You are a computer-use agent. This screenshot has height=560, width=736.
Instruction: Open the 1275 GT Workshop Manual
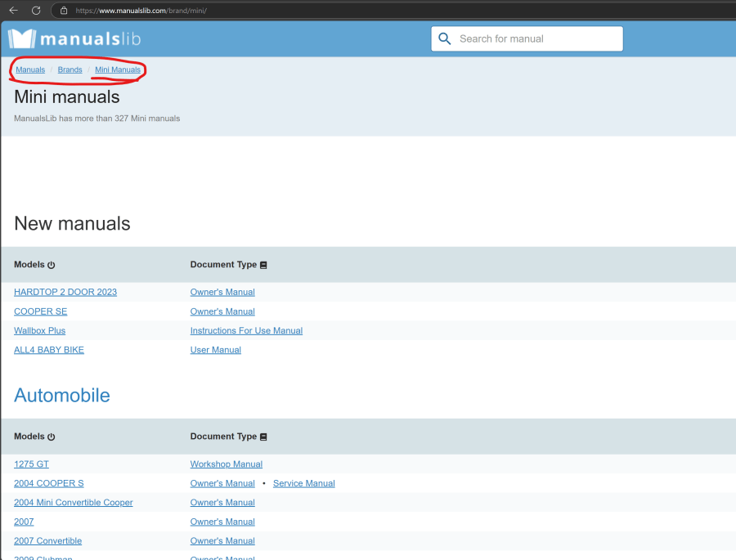pyautogui.click(x=227, y=464)
